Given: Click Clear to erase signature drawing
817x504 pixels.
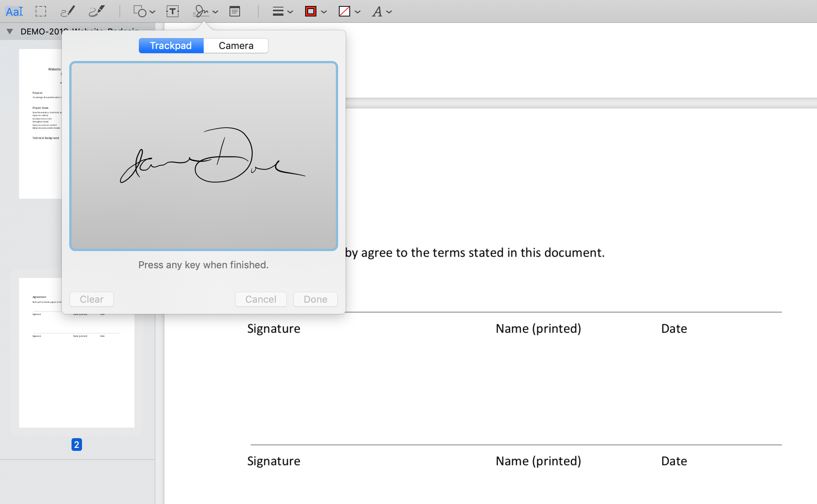Looking at the screenshot, I should tap(92, 299).
